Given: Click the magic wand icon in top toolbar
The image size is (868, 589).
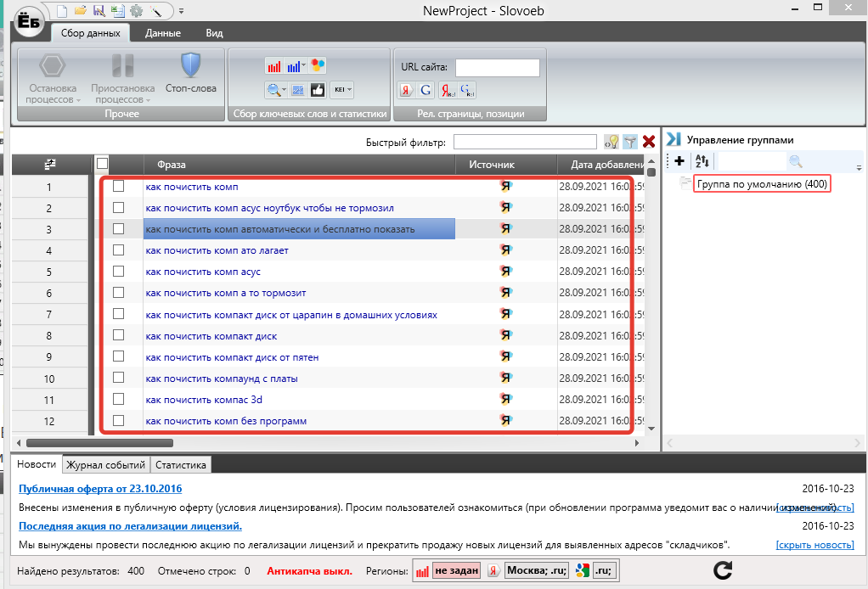Looking at the screenshot, I should point(155,11).
